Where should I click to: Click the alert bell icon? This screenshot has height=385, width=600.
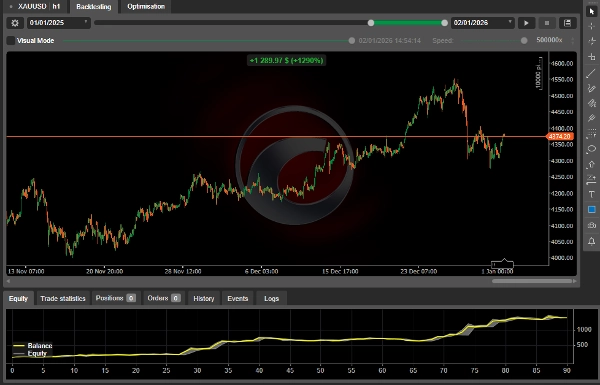592,241
